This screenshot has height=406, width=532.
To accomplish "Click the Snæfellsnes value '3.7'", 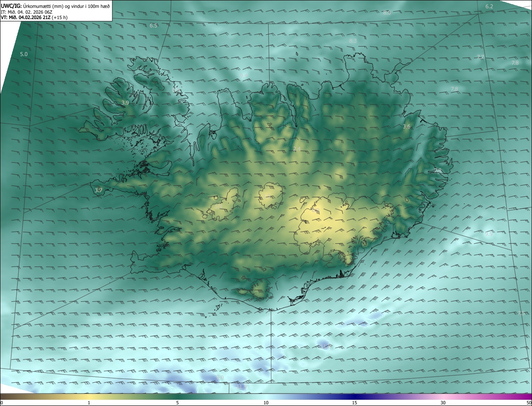I will [98, 190].
